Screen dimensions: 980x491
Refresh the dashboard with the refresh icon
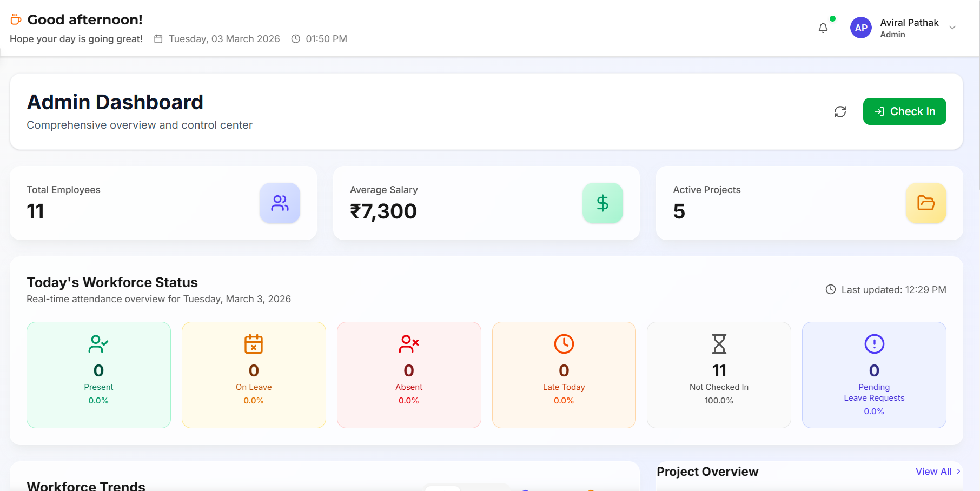(840, 111)
